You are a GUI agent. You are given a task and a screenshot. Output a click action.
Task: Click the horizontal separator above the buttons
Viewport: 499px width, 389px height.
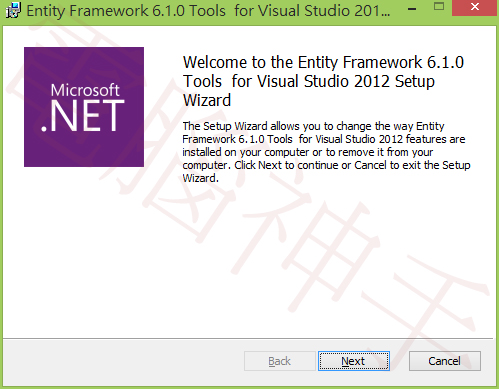pos(248,339)
